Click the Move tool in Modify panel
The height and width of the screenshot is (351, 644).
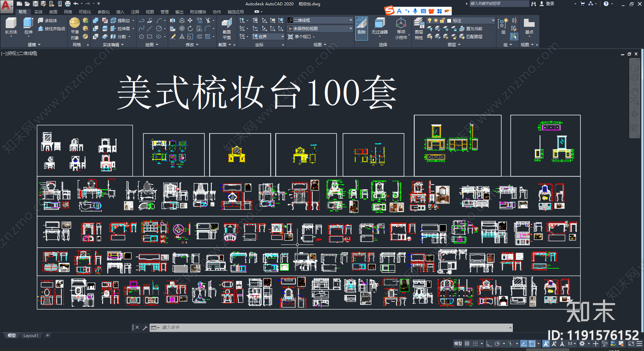(x=190, y=20)
